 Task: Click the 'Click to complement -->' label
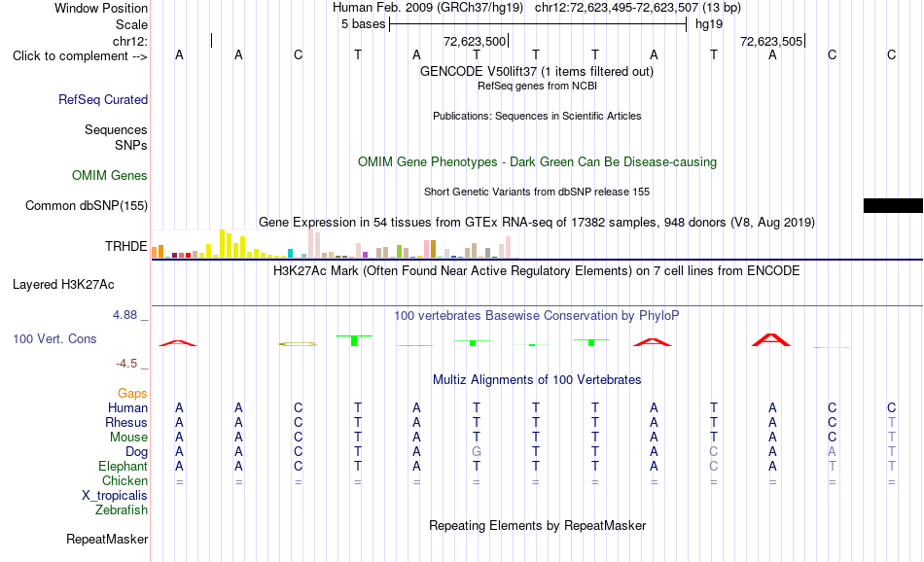tap(80, 56)
